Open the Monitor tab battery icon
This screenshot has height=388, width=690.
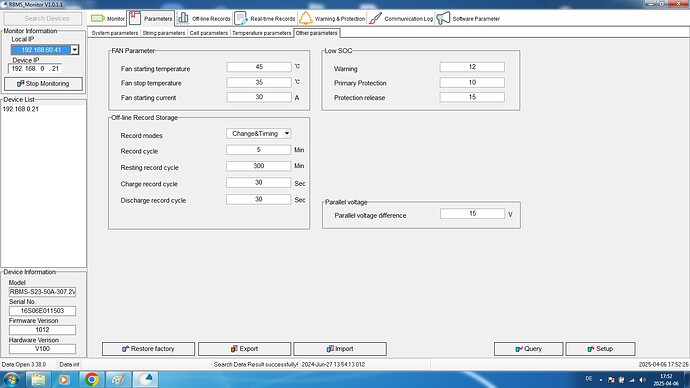[x=98, y=18]
